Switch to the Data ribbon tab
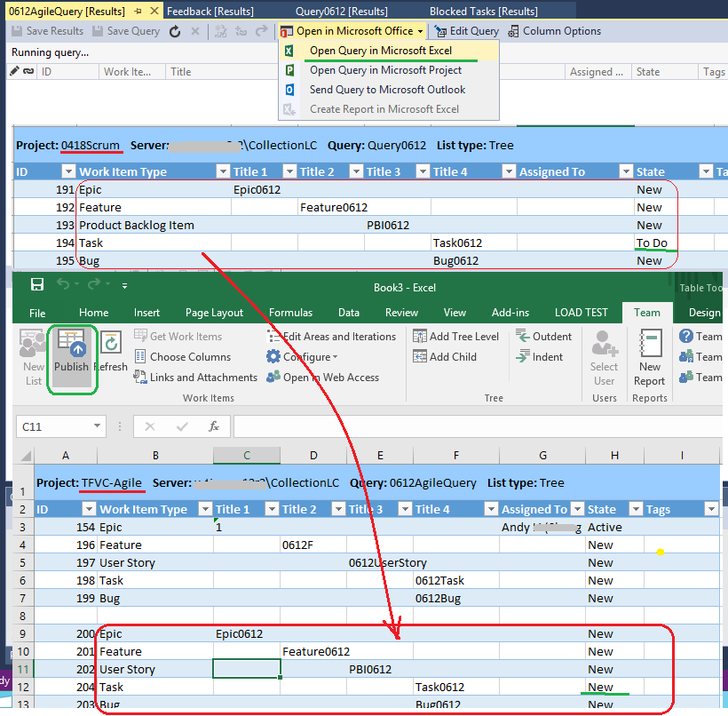Screen dimensions: 728x716 pyautogui.click(x=349, y=313)
